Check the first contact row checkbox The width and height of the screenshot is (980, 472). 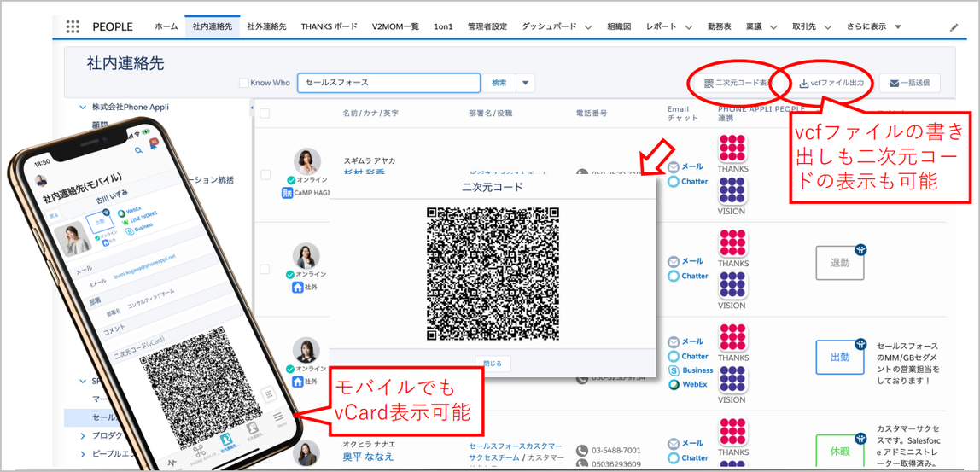click(265, 174)
